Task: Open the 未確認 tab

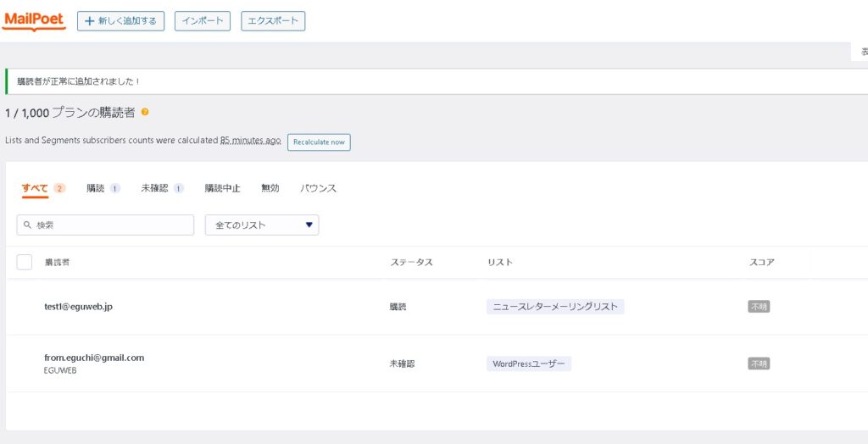Action: coord(154,188)
